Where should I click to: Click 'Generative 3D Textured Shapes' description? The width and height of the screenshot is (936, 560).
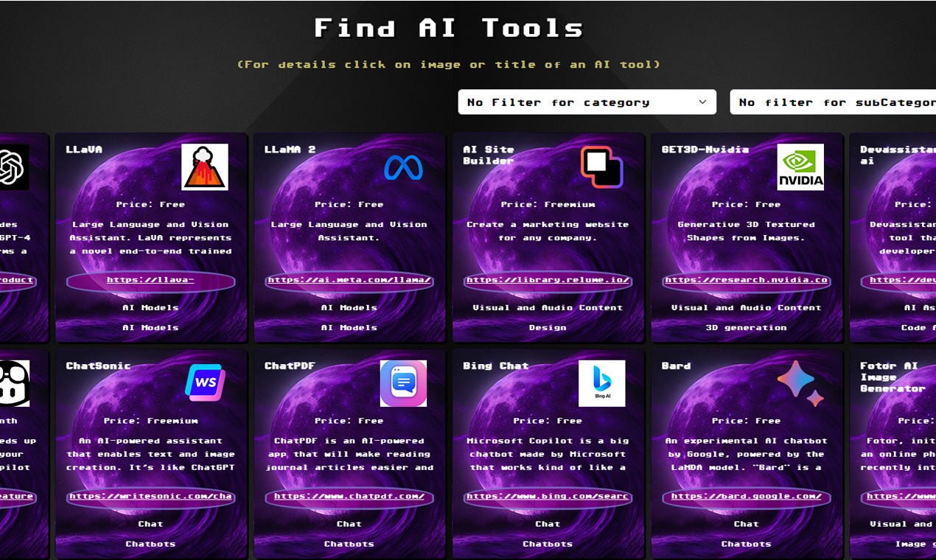pos(746,231)
